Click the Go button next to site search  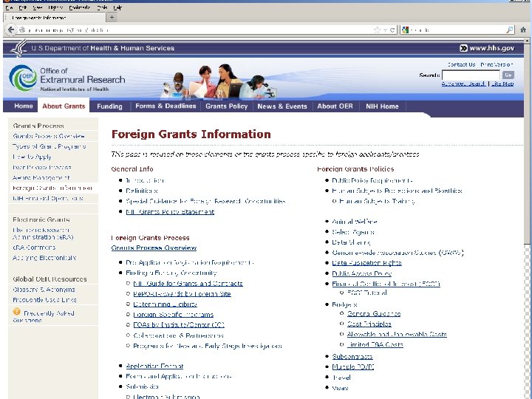pyautogui.click(x=508, y=75)
